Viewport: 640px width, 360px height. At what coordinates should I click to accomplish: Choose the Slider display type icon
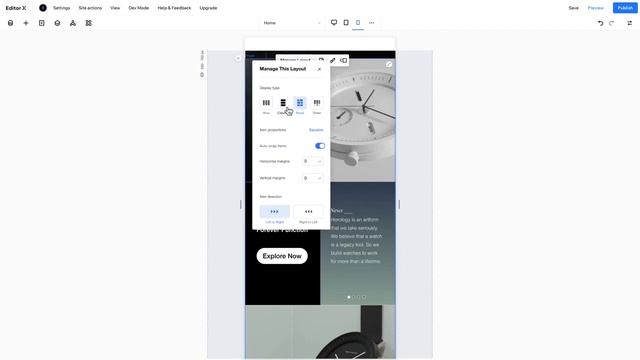(317, 103)
